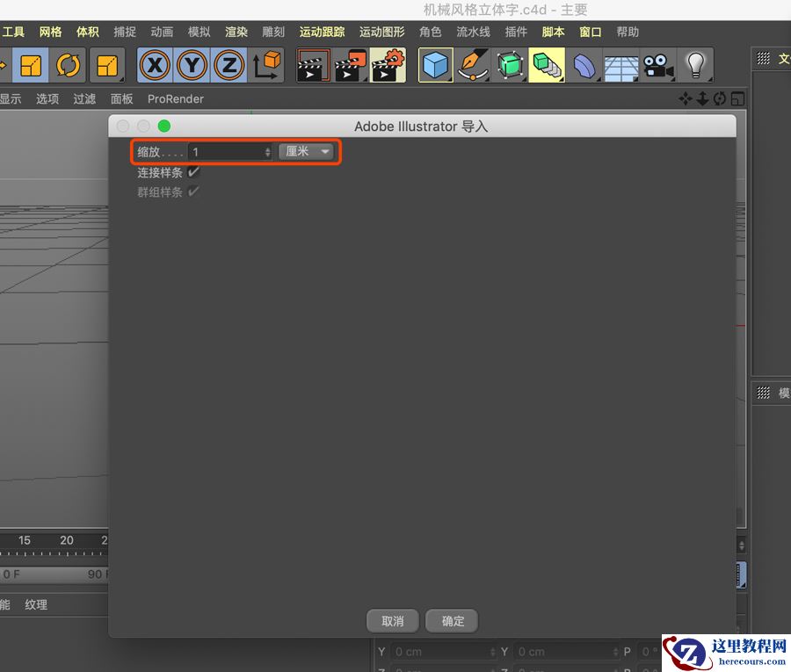Click the 缩放 value stepper arrows
Viewport: 791px width, 672px height.
click(x=266, y=151)
